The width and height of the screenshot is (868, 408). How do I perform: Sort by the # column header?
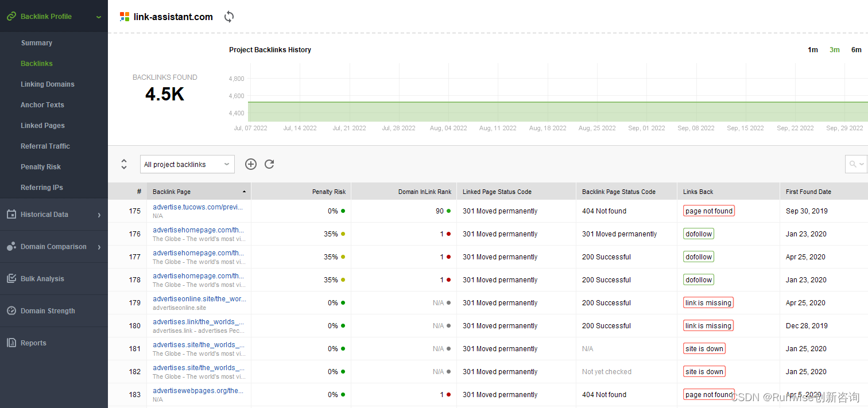127,192
